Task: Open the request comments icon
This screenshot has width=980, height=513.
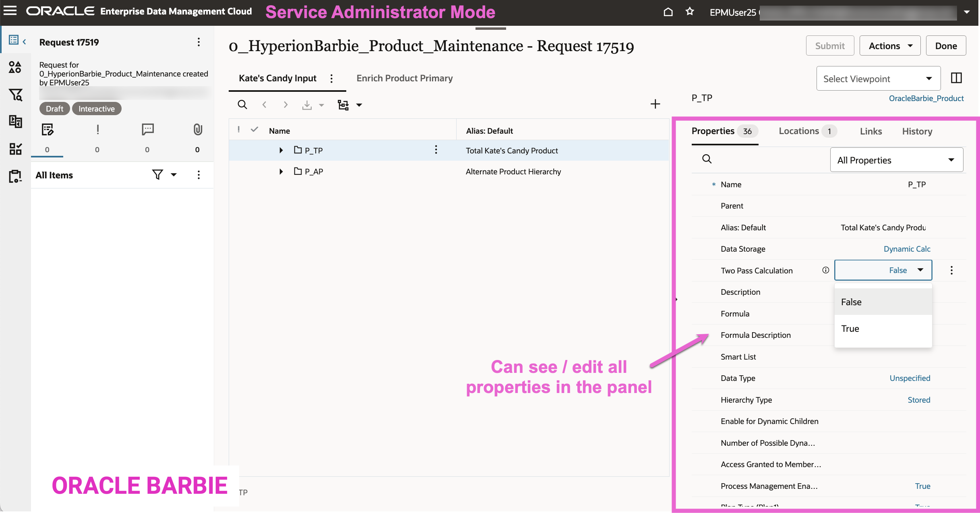Action: (x=147, y=129)
